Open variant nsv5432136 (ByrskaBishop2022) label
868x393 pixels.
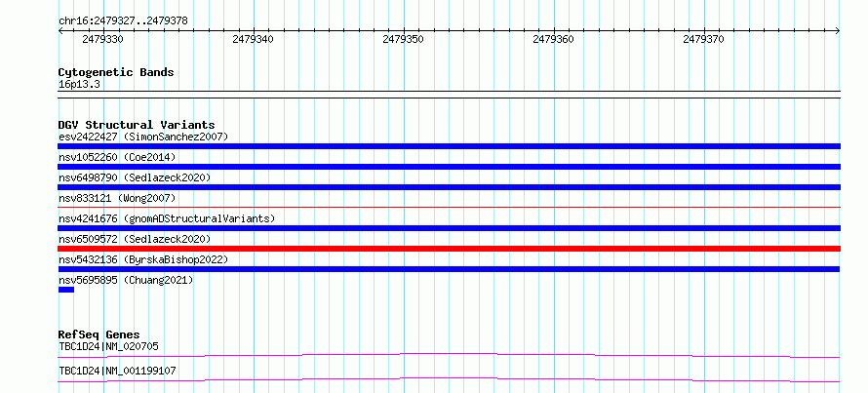(x=142, y=259)
